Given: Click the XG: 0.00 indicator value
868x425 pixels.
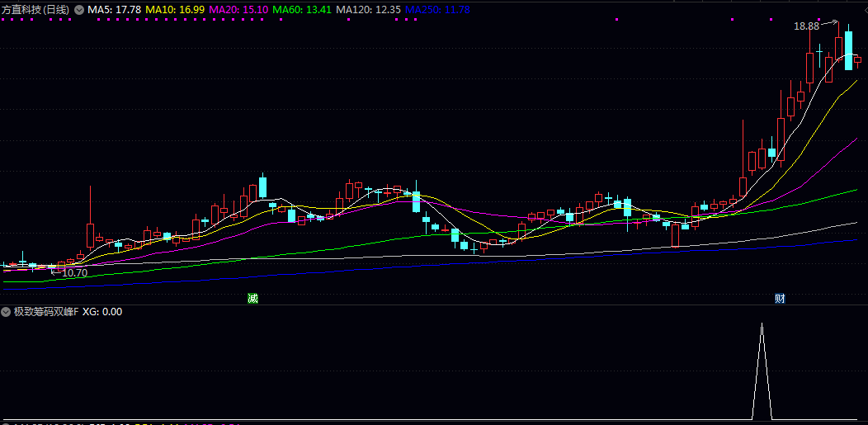Looking at the screenshot, I should 102,312.
